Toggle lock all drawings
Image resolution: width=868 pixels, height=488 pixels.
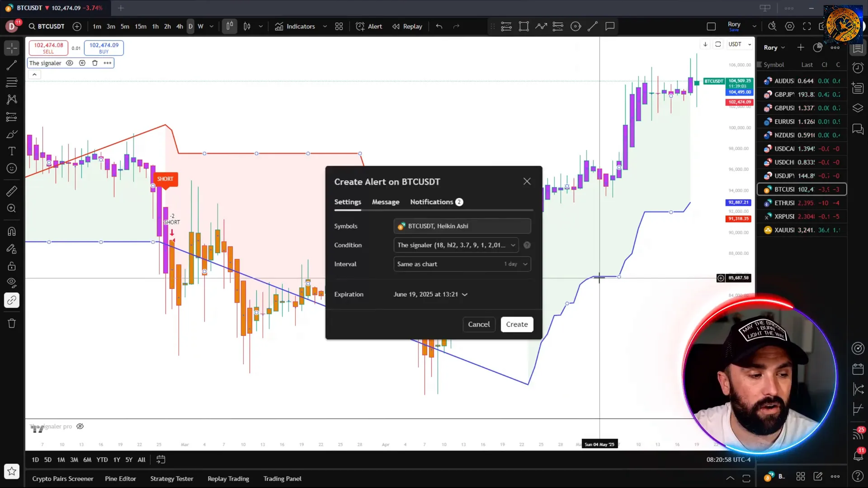pos(12,266)
